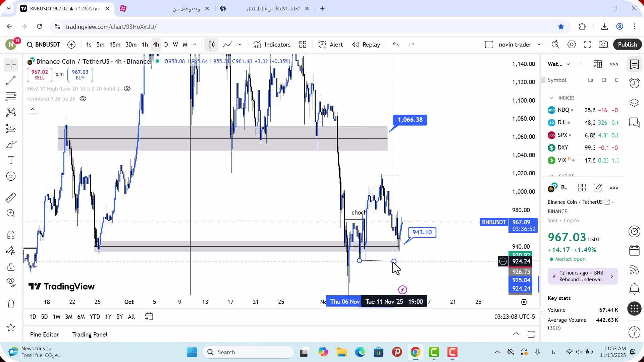Open the Pine Editor tab
This screenshot has width=644, height=362.
pos(44,335)
